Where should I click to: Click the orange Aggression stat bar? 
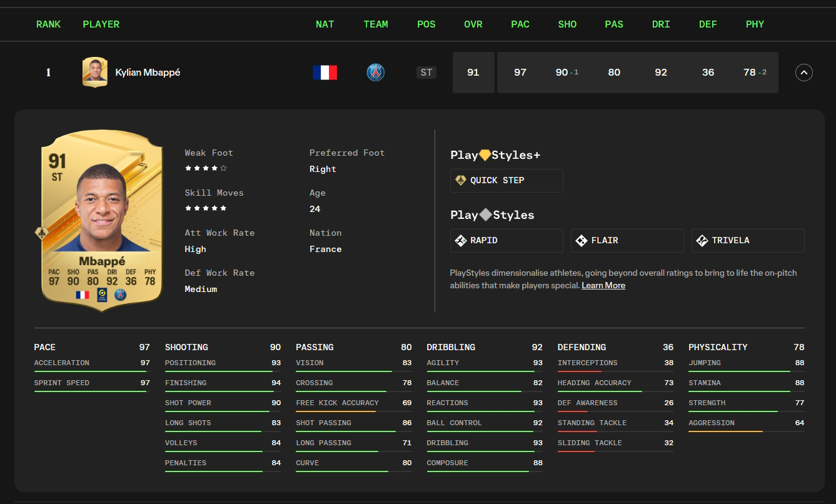747,432
